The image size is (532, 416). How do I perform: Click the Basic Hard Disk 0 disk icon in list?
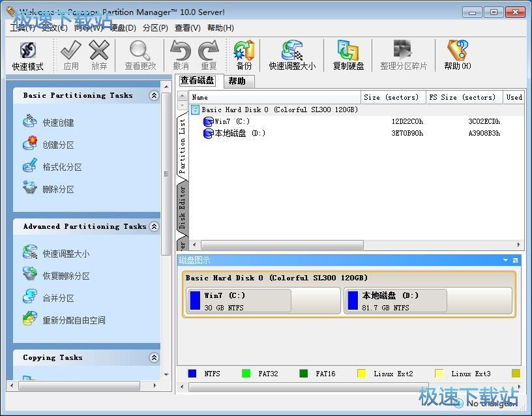coord(195,110)
